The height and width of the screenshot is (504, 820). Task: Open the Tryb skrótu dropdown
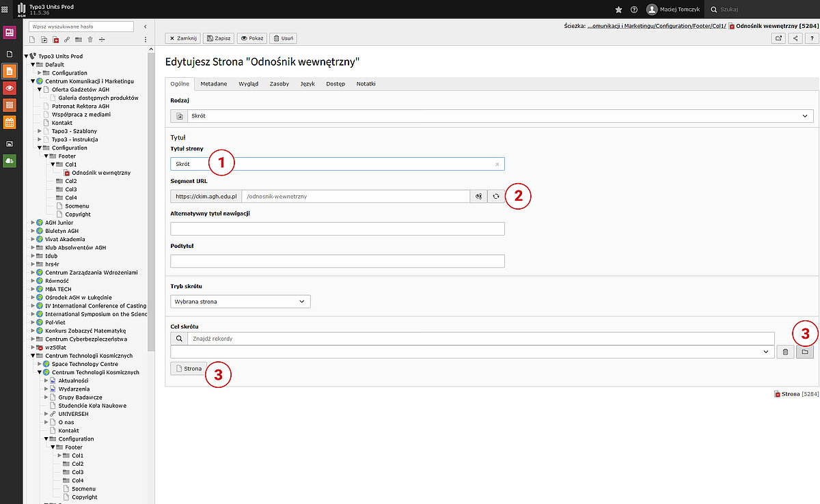point(240,301)
